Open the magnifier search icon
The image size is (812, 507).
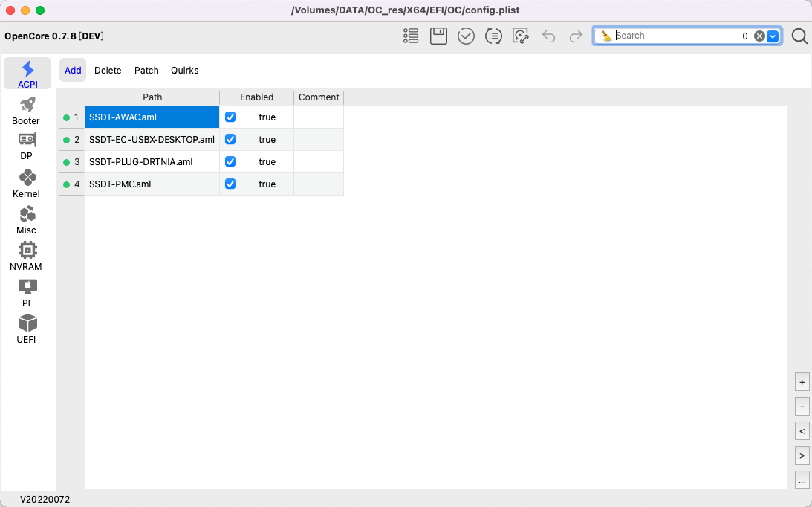point(799,36)
